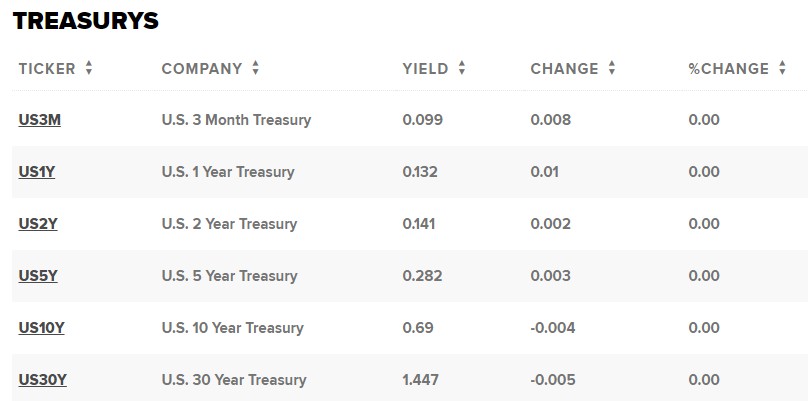Click the 0.099 yield value
The height and width of the screenshot is (401, 808).
(423, 120)
